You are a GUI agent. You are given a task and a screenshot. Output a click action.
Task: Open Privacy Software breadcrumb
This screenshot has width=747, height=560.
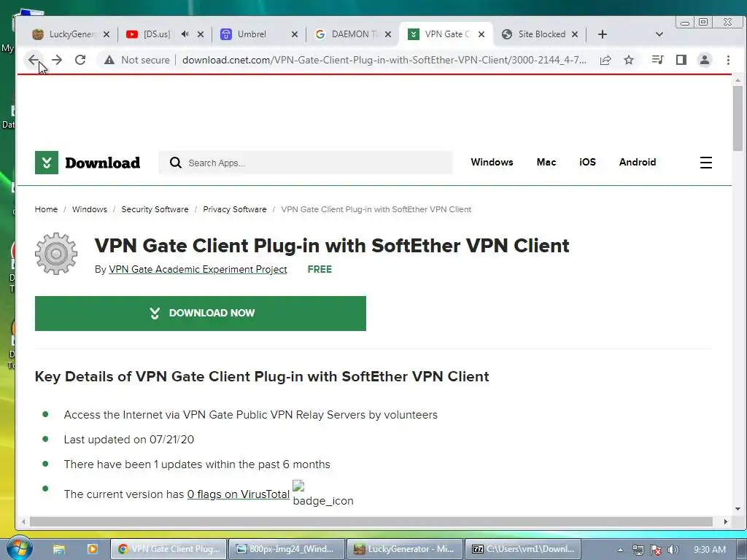point(234,209)
